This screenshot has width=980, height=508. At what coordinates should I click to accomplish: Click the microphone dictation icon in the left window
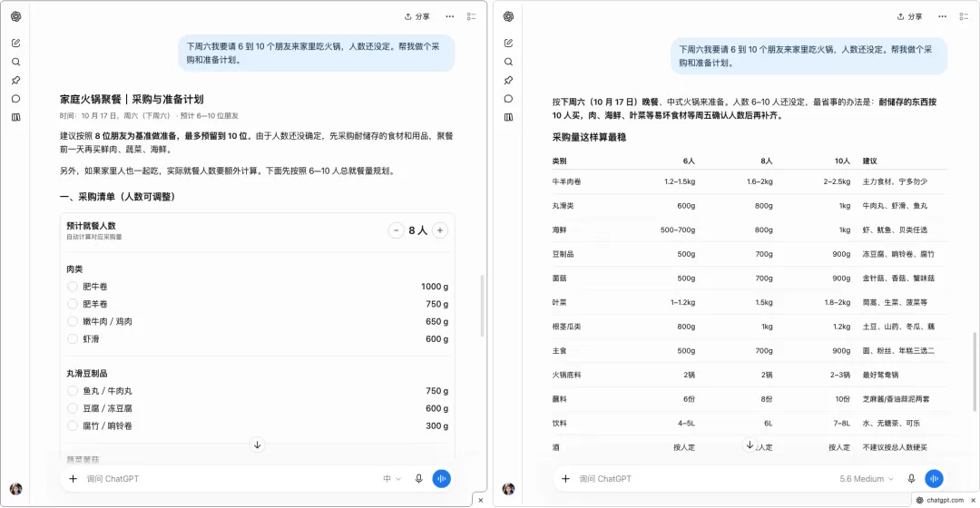(x=418, y=479)
